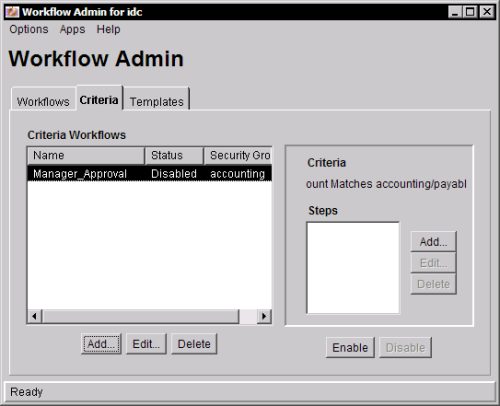
Task: Minimize the Workflow Admin window
Action: pyautogui.click(x=455, y=12)
